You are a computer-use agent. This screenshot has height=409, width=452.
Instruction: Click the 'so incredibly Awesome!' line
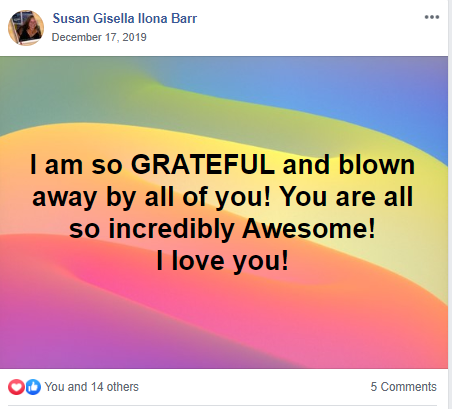(222, 229)
